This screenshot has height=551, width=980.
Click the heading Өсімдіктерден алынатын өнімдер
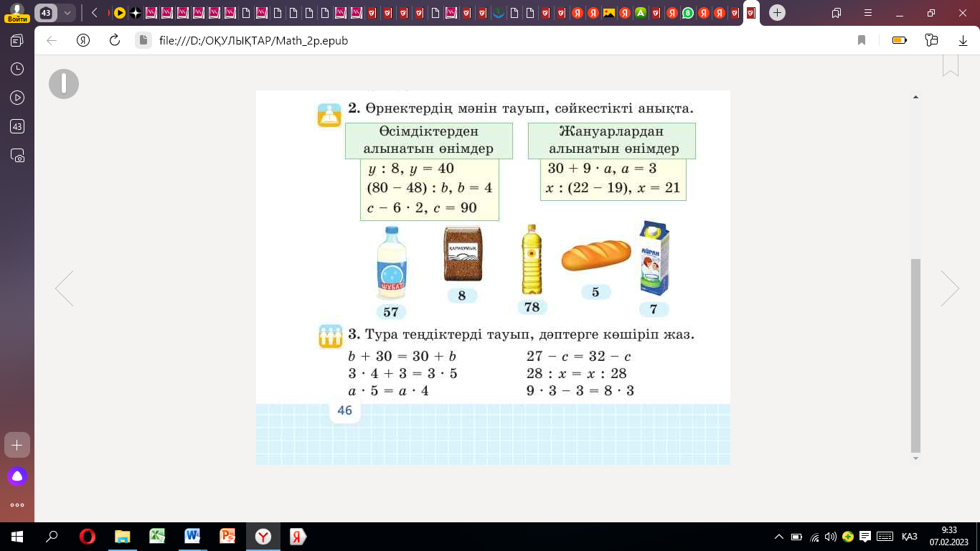428,141
